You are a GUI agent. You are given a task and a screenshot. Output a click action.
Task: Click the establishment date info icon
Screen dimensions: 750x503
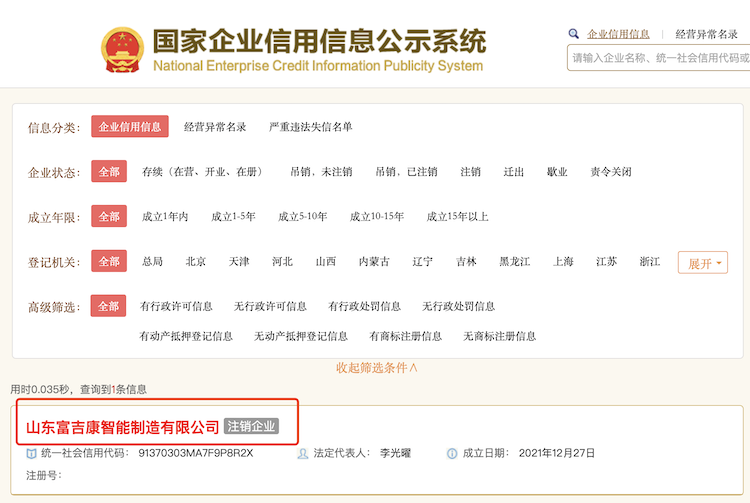[452, 453]
